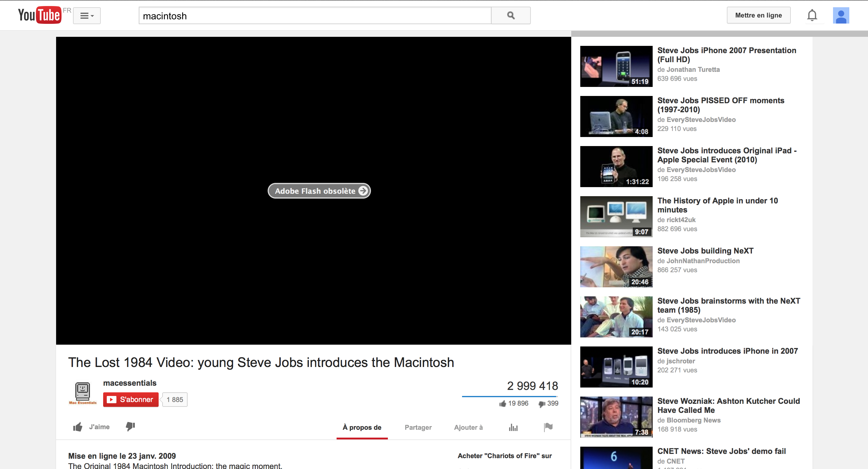This screenshot has height=469, width=868.
Task: Open the Mac Essentials channel avatar
Action: click(x=83, y=393)
